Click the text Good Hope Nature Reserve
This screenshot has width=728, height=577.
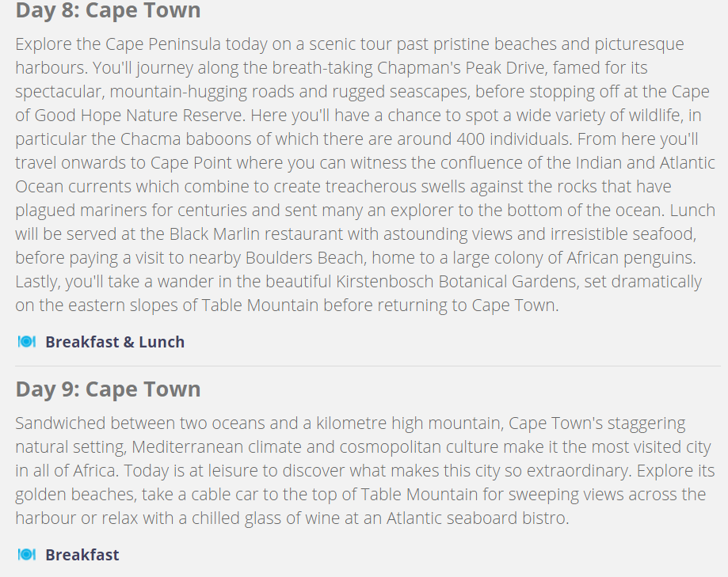tap(139, 115)
